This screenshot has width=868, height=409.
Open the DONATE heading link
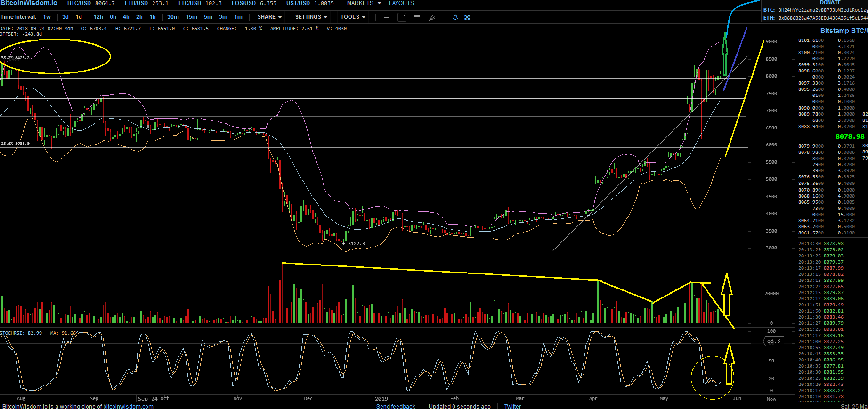(830, 3)
